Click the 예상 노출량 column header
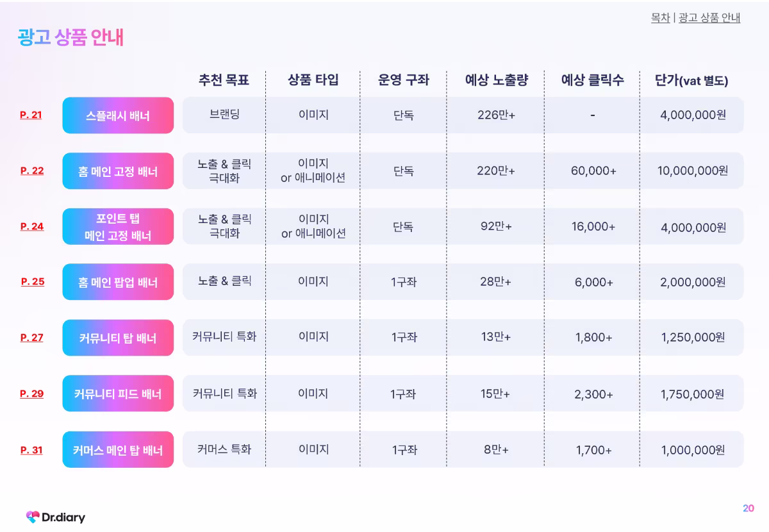The width and height of the screenshot is (769, 532). click(x=496, y=81)
